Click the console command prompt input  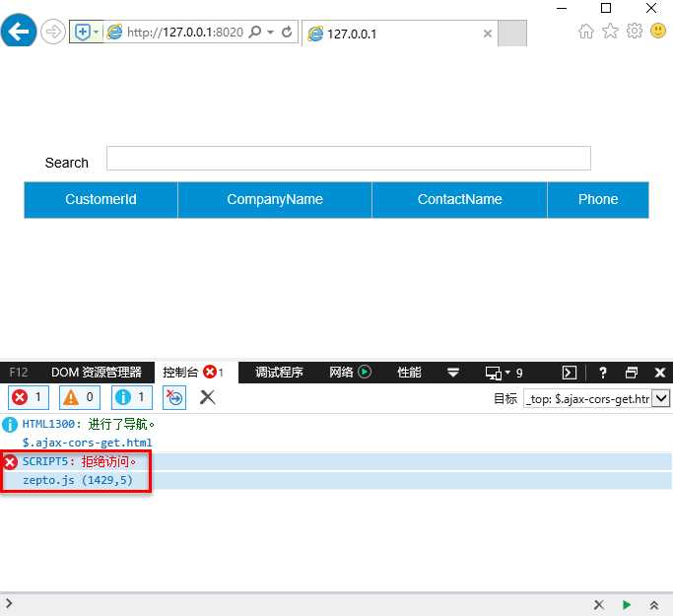point(301,604)
